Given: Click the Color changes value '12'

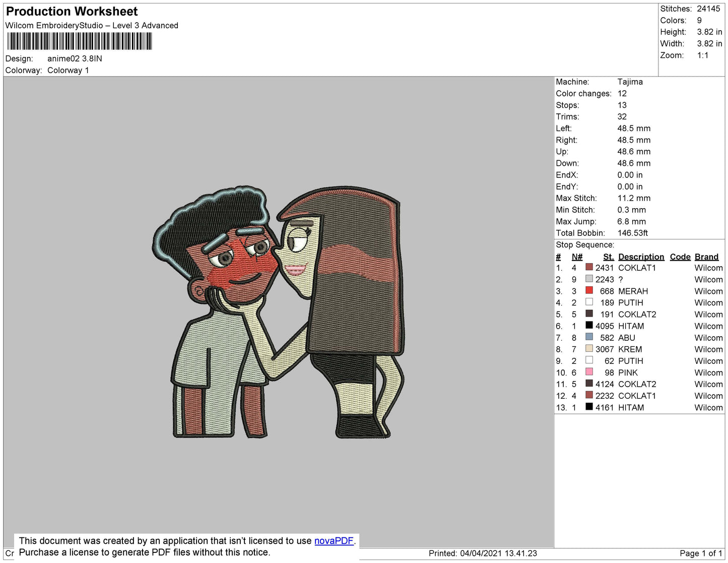Looking at the screenshot, I should click(x=622, y=93).
